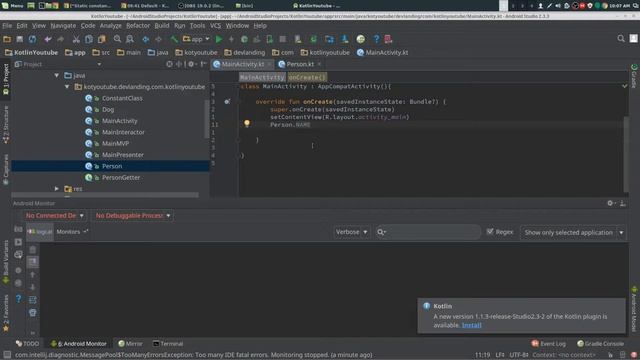Viewport: 640px width, 360px height.
Task: Click the search everywhere magnifier icon
Action: [x=621, y=38]
